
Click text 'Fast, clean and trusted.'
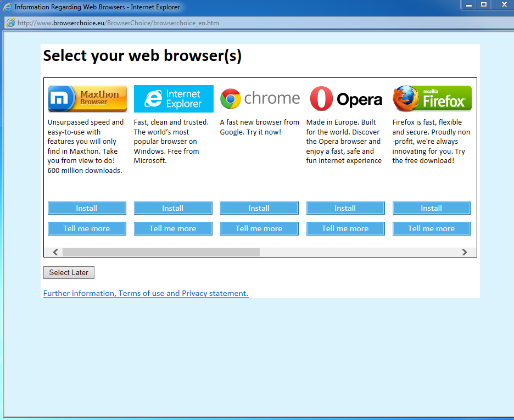click(171, 122)
